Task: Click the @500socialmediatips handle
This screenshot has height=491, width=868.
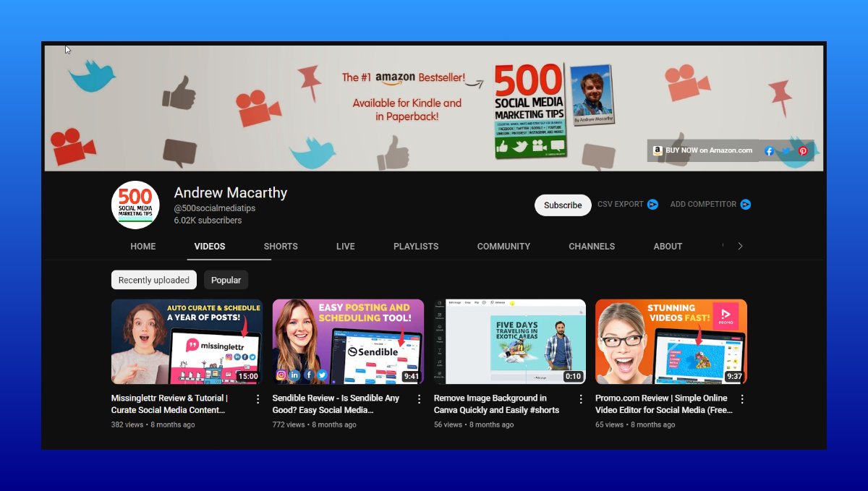Action: (215, 208)
